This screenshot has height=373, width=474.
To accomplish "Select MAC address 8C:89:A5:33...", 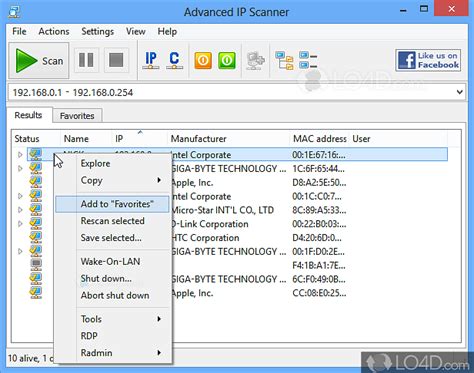I will [319, 210].
